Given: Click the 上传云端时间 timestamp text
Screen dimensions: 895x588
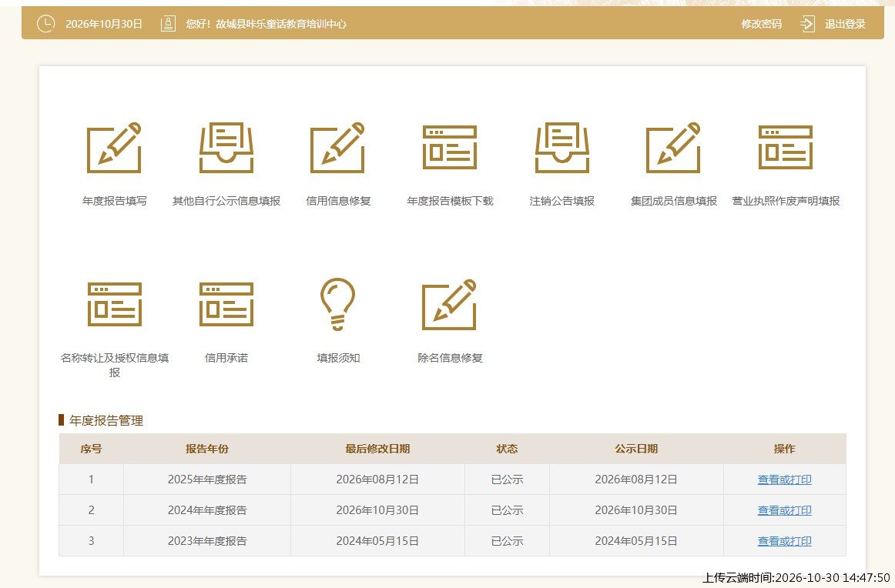Looking at the screenshot, I should point(796,578).
